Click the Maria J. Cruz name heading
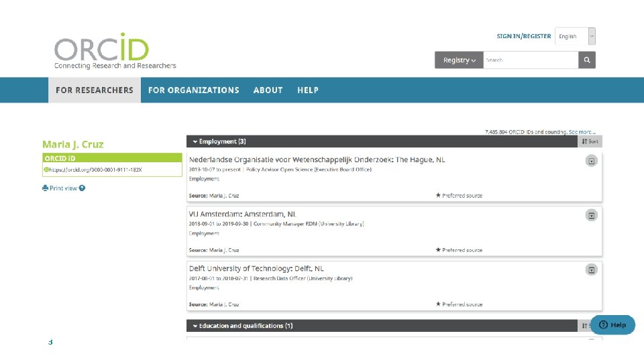 click(72, 144)
